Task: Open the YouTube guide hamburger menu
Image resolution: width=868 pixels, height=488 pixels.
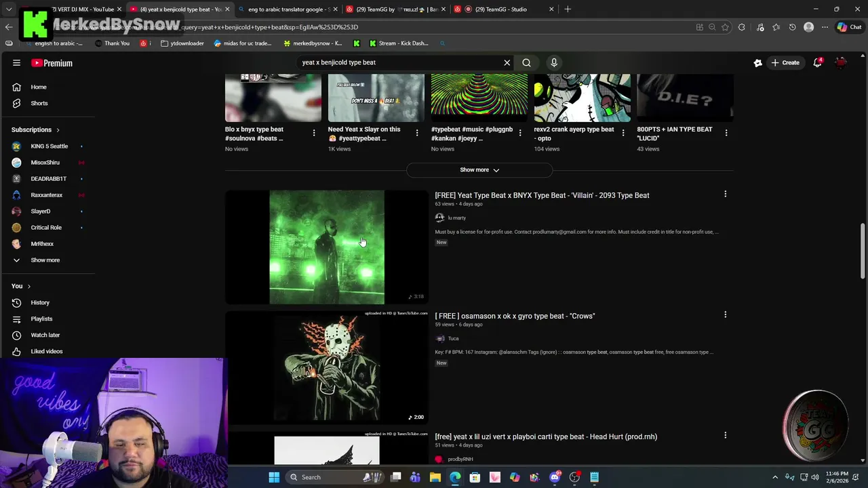Action: pyautogui.click(x=16, y=63)
